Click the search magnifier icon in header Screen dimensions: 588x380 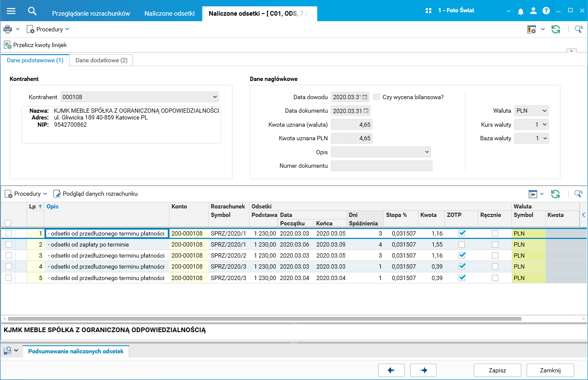[32, 11]
